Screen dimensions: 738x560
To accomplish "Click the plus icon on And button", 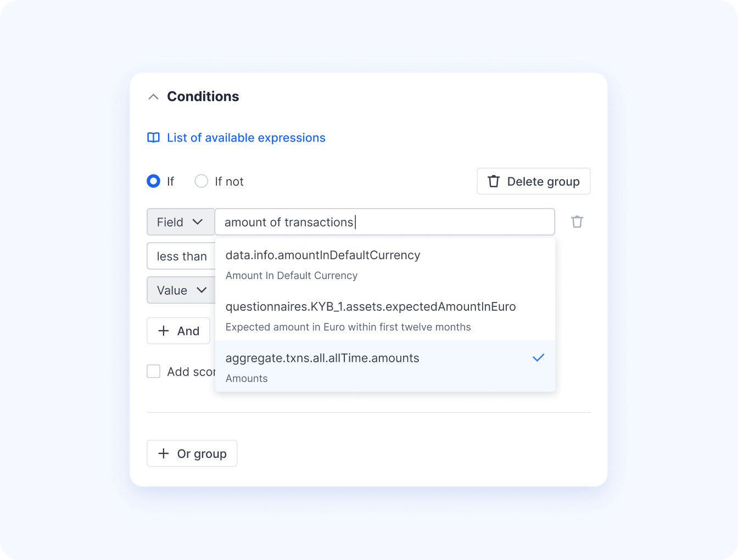I will [x=164, y=331].
